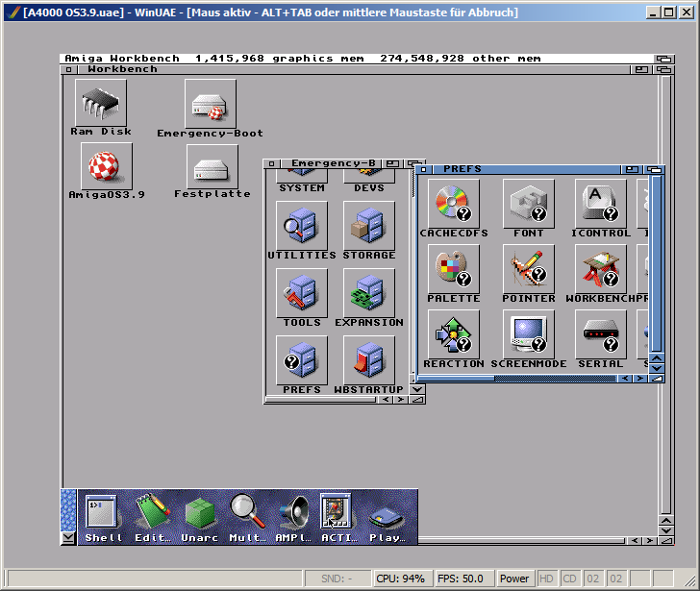The width and height of the screenshot is (700, 591).
Task: Click the PREFS window close gadget
Action: 424,169
